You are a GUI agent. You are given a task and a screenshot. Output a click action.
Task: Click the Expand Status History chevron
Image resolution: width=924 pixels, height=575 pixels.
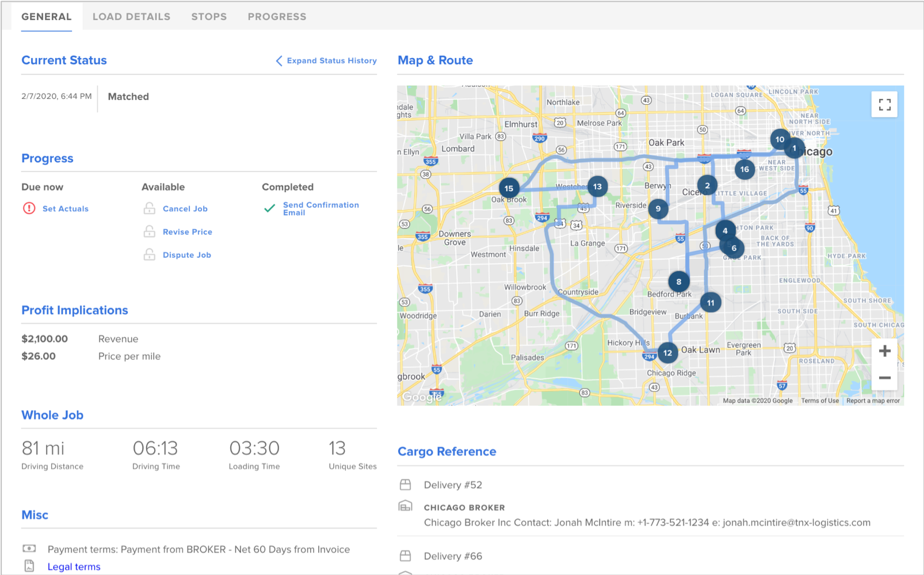[279, 60]
